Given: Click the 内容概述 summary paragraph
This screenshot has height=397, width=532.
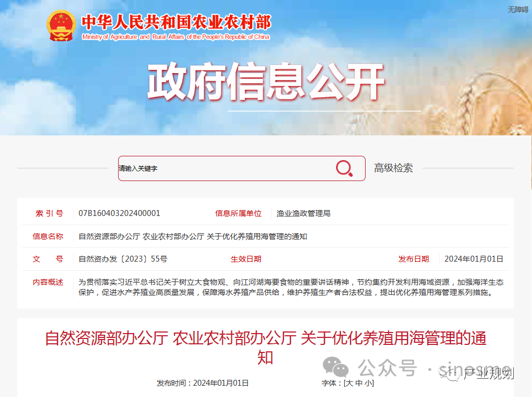Looking at the screenshot, I should [x=291, y=287].
